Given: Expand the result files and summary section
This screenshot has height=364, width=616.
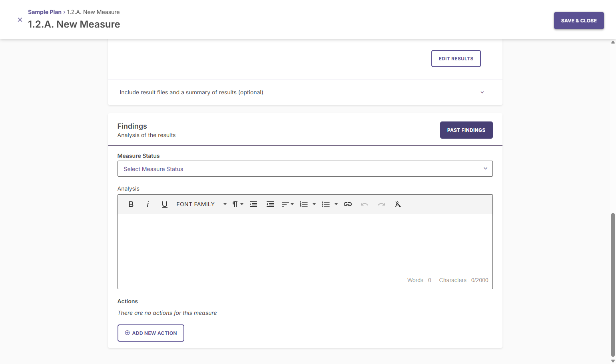Looking at the screenshot, I should point(305,92).
